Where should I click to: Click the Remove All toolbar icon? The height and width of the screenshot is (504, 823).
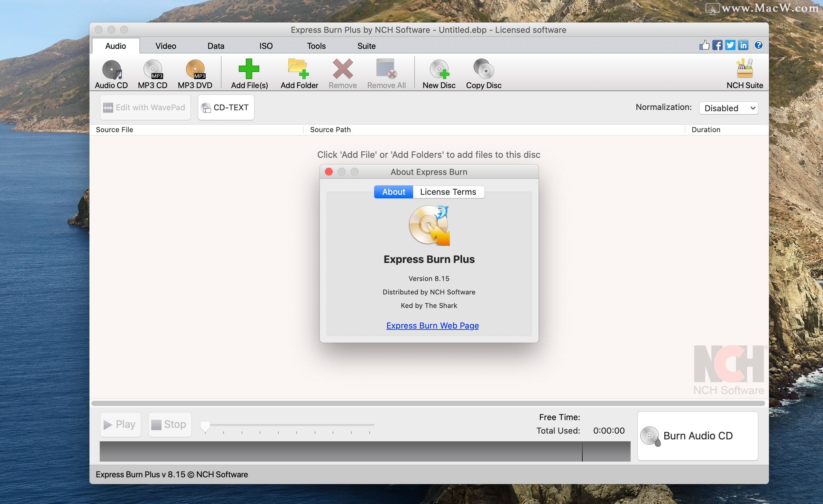[386, 69]
